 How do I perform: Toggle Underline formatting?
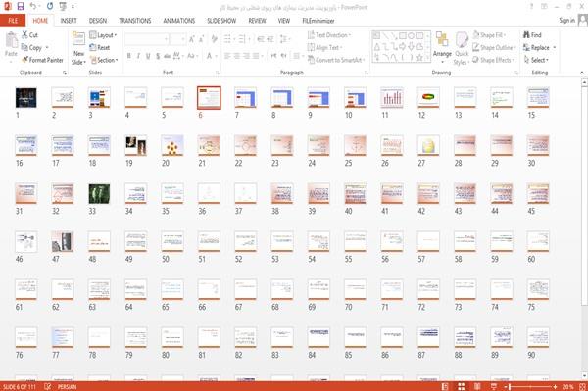(x=148, y=56)
